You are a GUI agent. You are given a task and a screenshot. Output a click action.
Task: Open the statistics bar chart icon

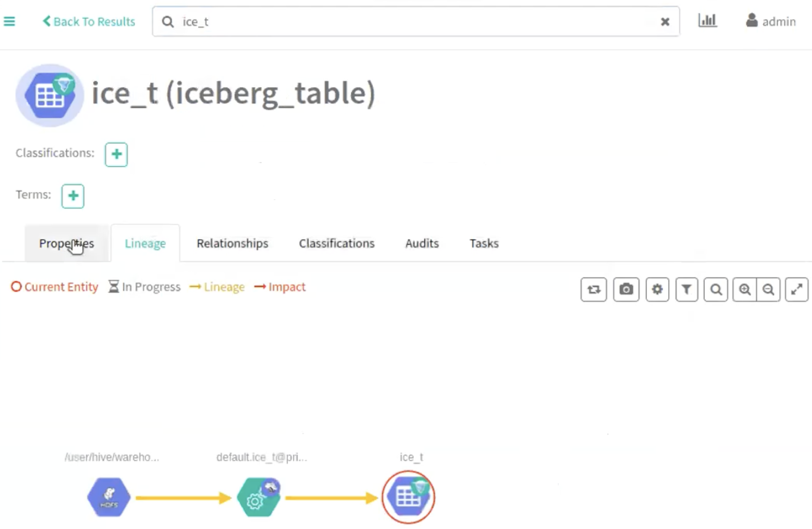click(x=707, y=21)
